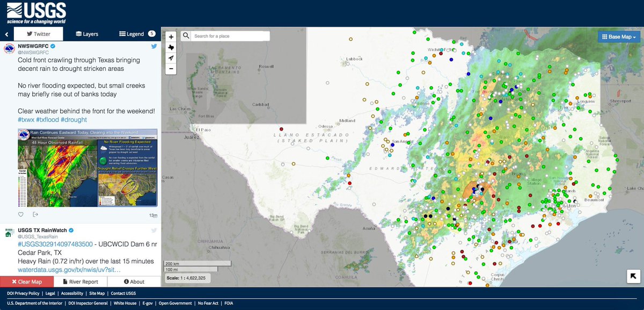
Task: Open DOI Inspector General link
Action: click(89, 304)
